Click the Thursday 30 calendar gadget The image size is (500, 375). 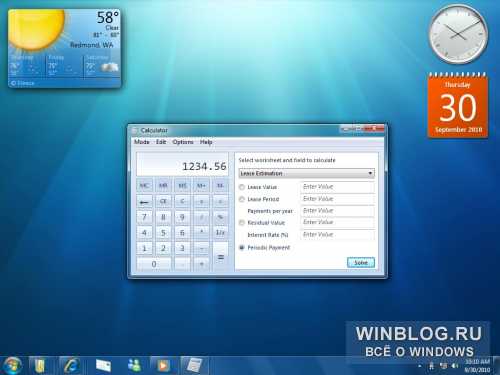pyautogui.click(x=458, y=106)
